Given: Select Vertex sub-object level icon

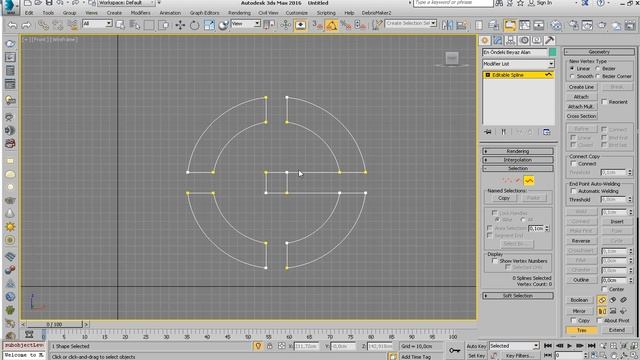Looking at the screenshot, I should (506, 180).
